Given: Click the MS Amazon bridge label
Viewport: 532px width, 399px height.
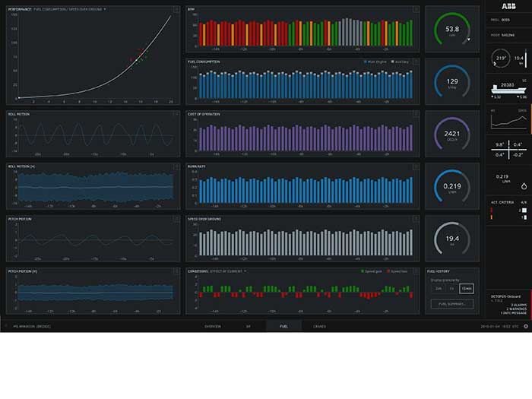Looking at the screenshot, I should pos(32,326).
